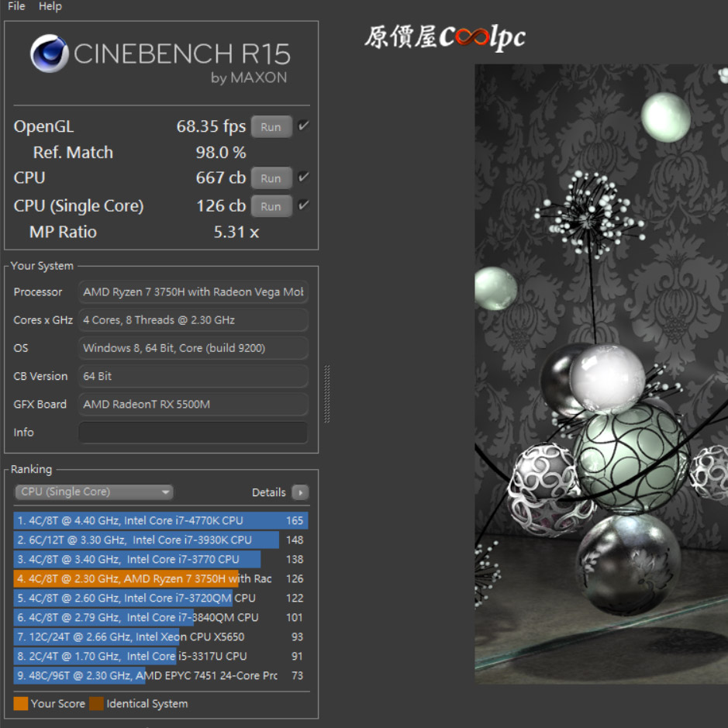This screenshot has height=728, width=728.
Task: Toggle the CPU test checkbox
Action: [304, 177]
